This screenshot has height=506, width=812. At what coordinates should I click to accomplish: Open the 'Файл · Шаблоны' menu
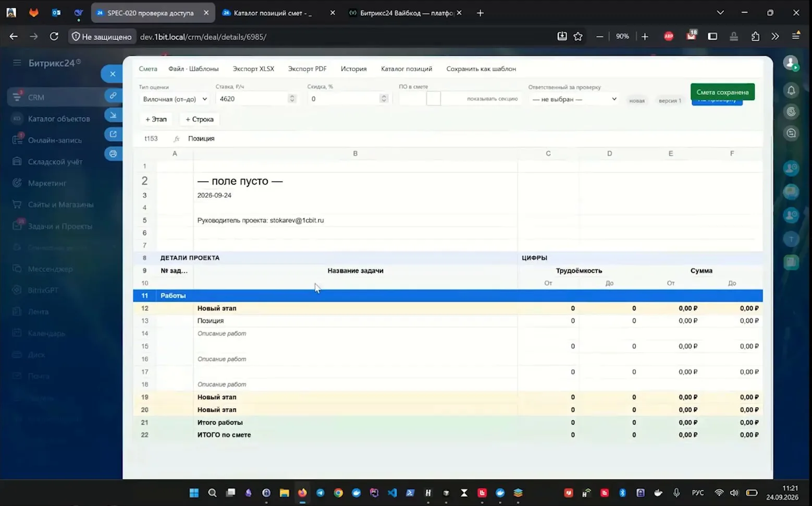tap(193, 69)
